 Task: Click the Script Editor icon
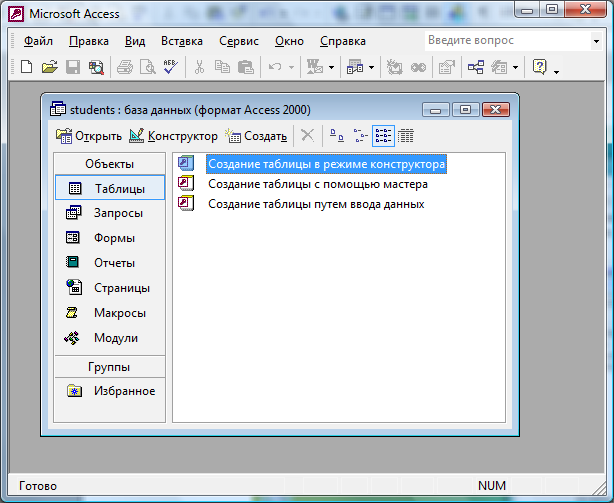pyautogui.click(x=418, y=67)
